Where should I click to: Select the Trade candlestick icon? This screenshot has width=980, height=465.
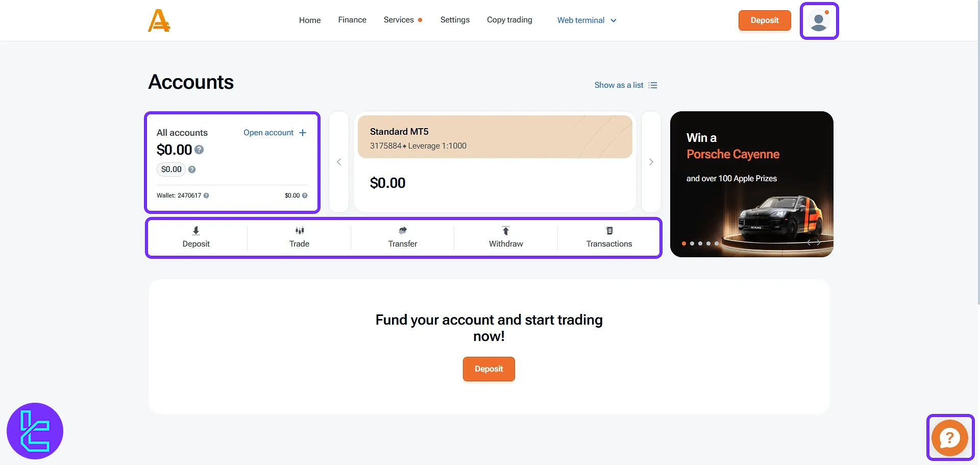pyautogui.click(x=300, y=231)
